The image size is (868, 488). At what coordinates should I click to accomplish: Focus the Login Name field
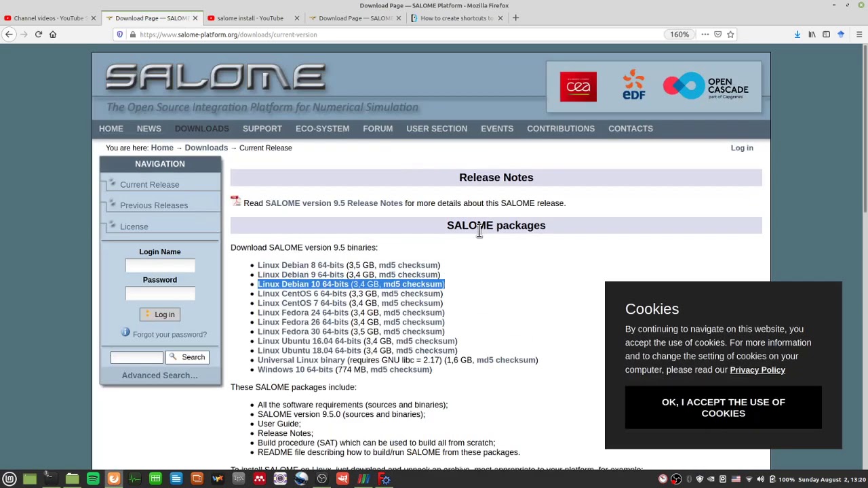pos(160,266)
